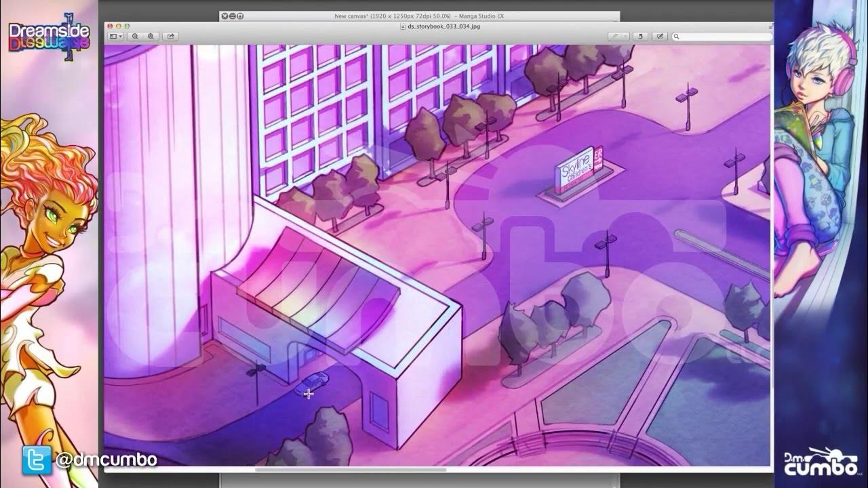Click the document proxy icon beside the filename
Image resolution: width=868 pixels, height=488 pixels.
(403, 26)
